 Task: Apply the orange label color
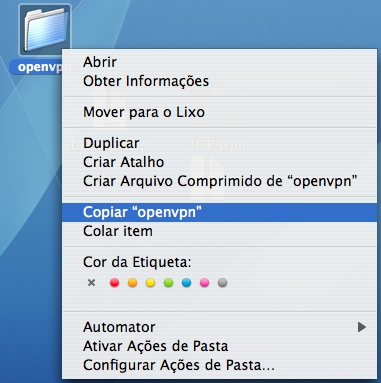[132, 283]
